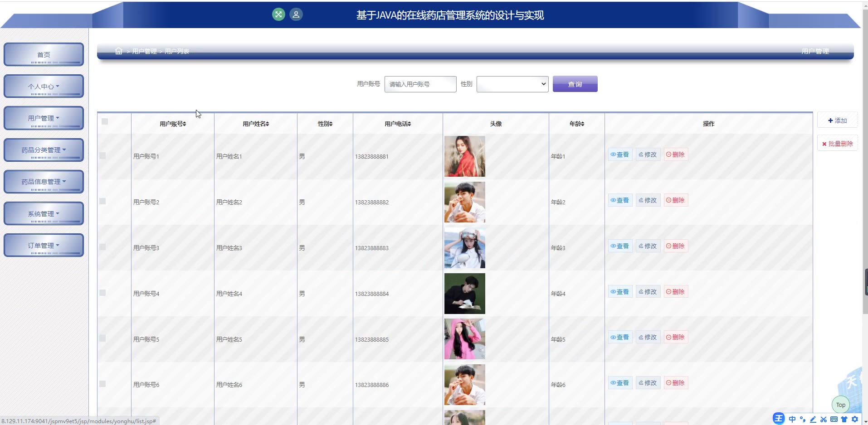Expand 订单管理 sidebar menu
Viewport: 868px width, 425px height.
pyautogui.click(x=44, y=245)
